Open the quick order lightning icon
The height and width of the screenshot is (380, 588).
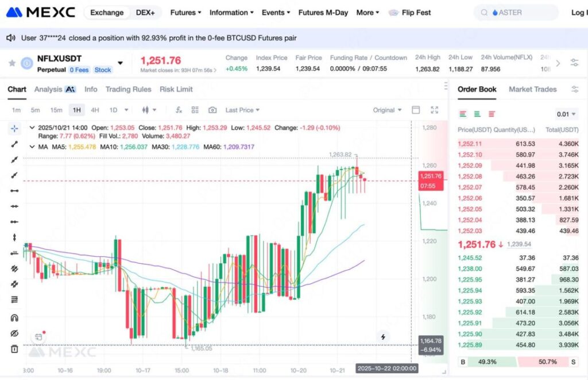coord(384,337)
